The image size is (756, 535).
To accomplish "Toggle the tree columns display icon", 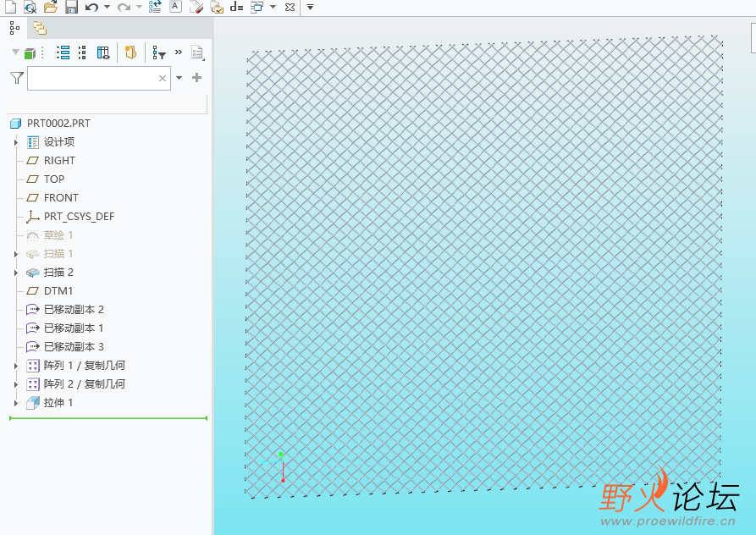I will coord(103,52).
